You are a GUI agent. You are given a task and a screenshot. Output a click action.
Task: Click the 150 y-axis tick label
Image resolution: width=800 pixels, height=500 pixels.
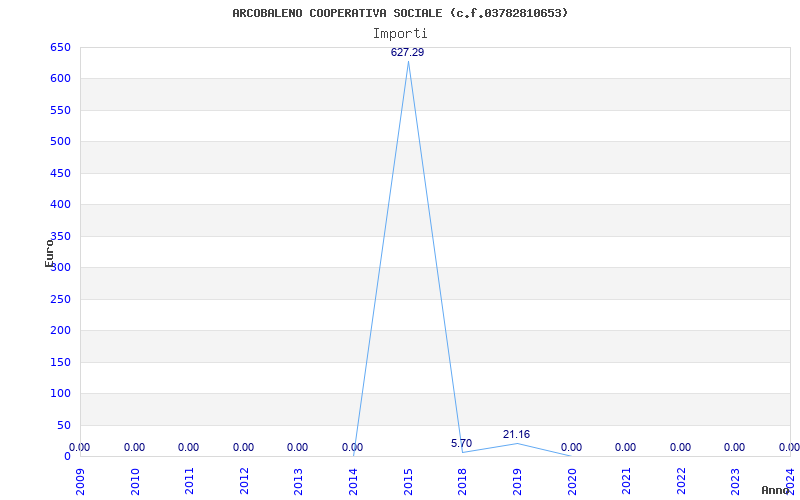click(60, 362)
